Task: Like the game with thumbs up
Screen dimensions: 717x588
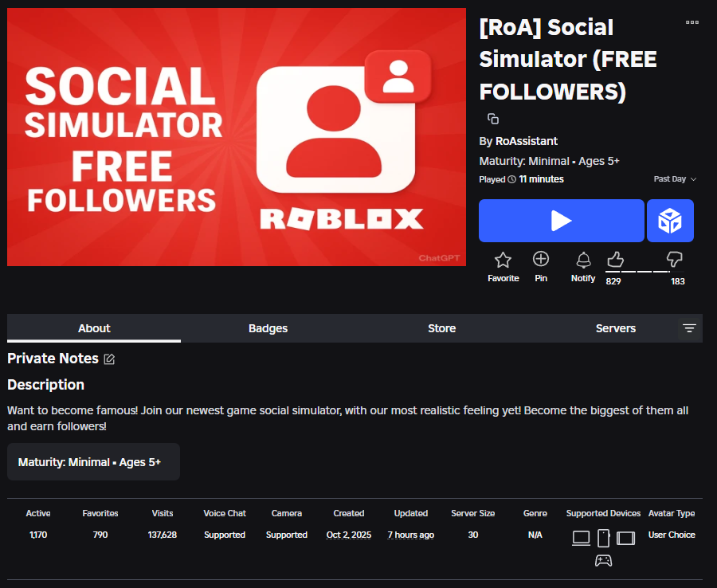Action: [x=615, y=259]
